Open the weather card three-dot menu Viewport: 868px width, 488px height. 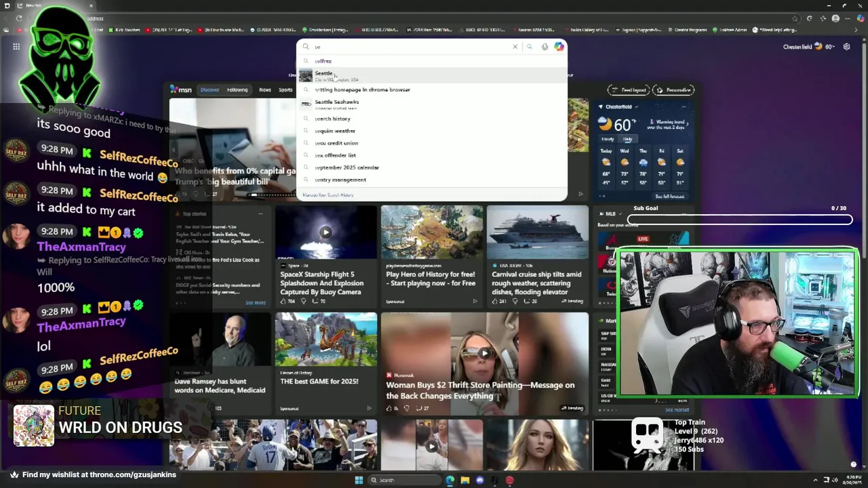[x=684, y=106]
